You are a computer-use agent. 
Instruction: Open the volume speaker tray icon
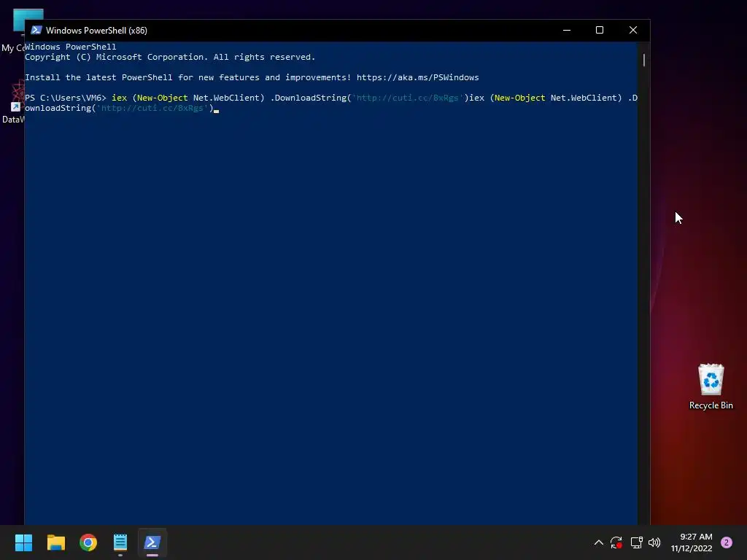tap(654, 542)
